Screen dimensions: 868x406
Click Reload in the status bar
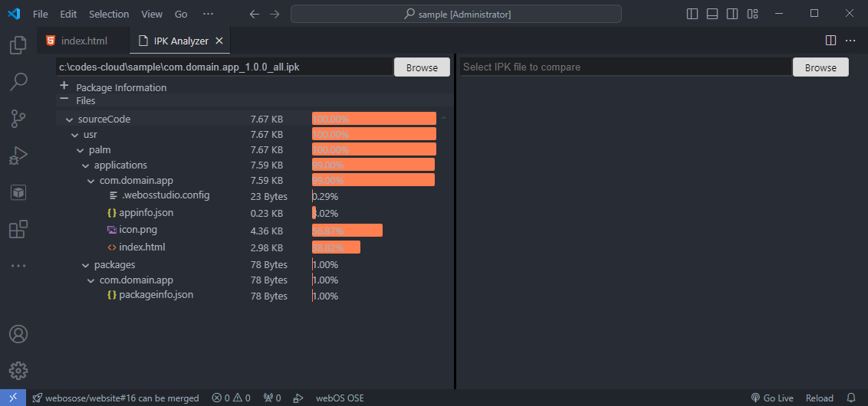[819, 398]
